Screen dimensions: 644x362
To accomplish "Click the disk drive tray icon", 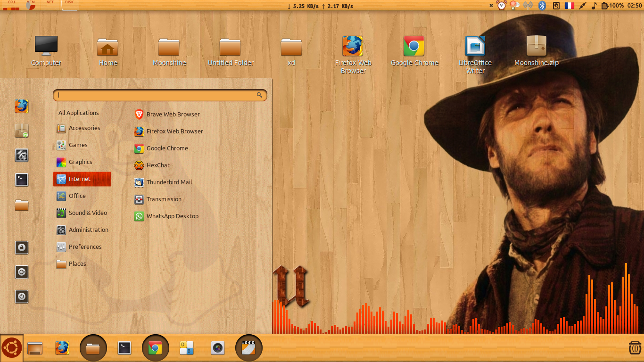I will click(556, 6).
